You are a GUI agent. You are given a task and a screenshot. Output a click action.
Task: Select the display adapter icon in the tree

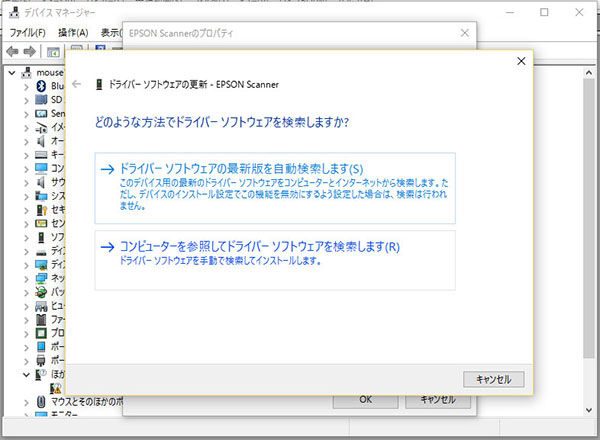tap(41, 265)
